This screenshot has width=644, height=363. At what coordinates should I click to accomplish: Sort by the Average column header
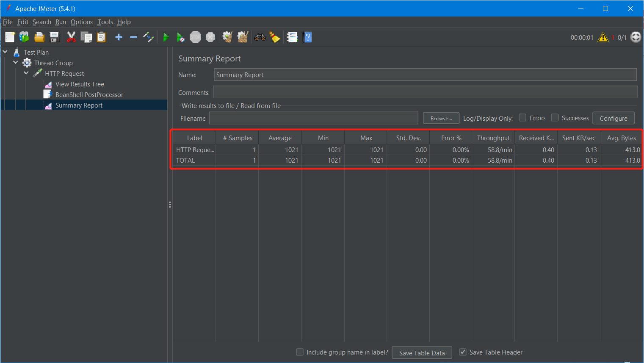pos(280,138)
